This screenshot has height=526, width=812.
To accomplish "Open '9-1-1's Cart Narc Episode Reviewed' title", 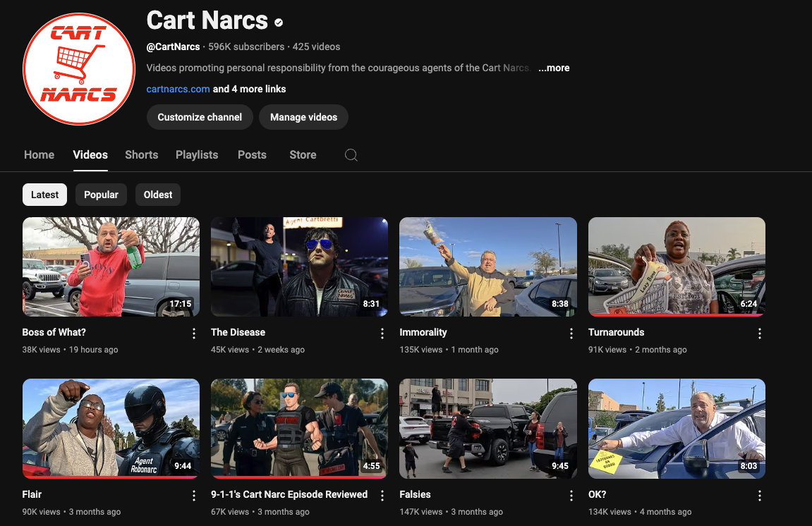I will (x=289, y=494).
